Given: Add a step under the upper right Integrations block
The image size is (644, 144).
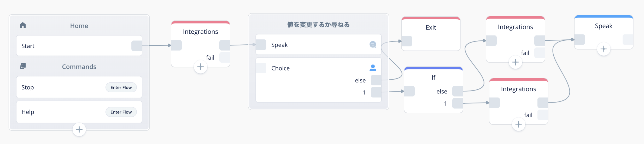Looking at the screenshot, I should (x=516, y=62).
